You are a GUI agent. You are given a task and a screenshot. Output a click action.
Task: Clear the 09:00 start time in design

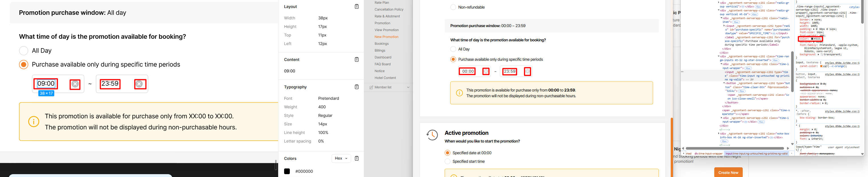[x=75, y=84]
